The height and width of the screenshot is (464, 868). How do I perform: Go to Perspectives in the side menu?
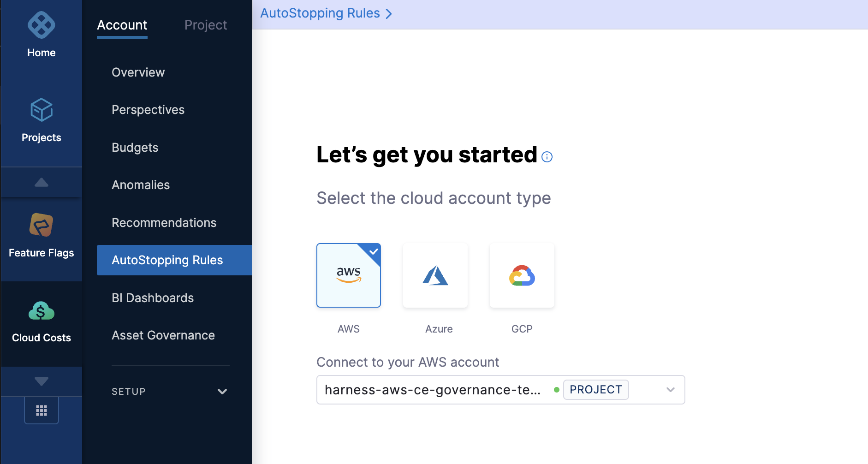148,110
